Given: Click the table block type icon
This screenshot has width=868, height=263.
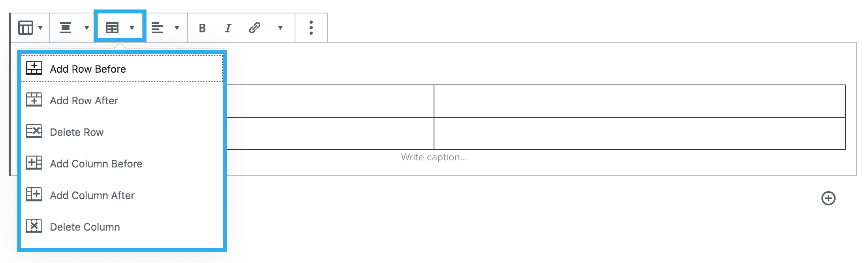Looking at the screenshot, I should [26, 27].
